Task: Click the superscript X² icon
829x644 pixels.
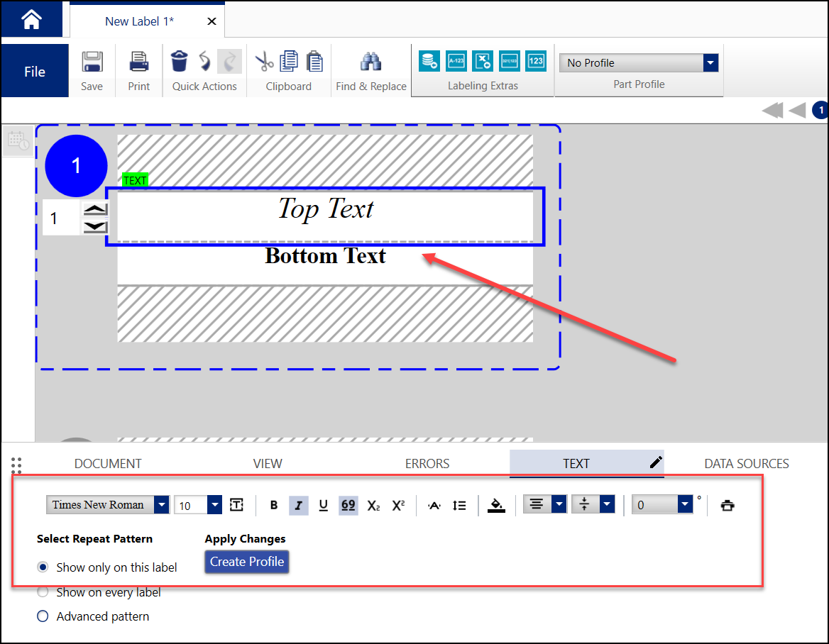Action: tap(398, 505)
